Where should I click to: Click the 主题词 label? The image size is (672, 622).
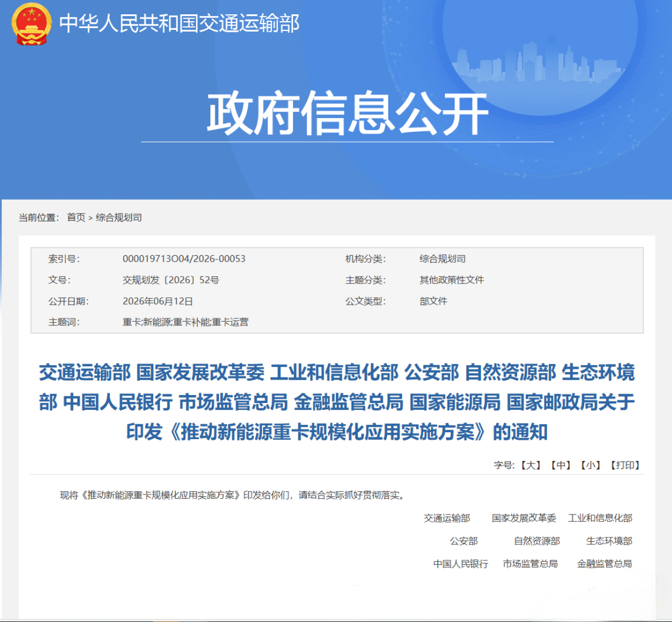(x=63, y=322)
